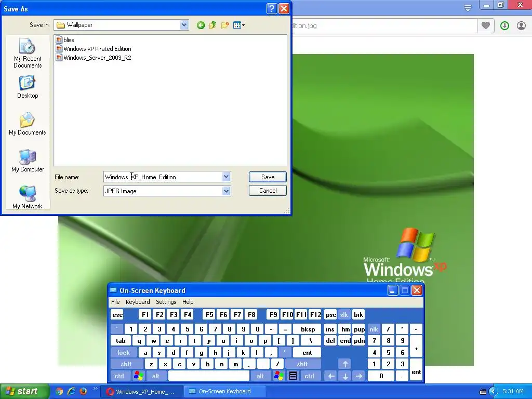
Task: Toggle the nlk num lock key
Action: click(374, 329)
